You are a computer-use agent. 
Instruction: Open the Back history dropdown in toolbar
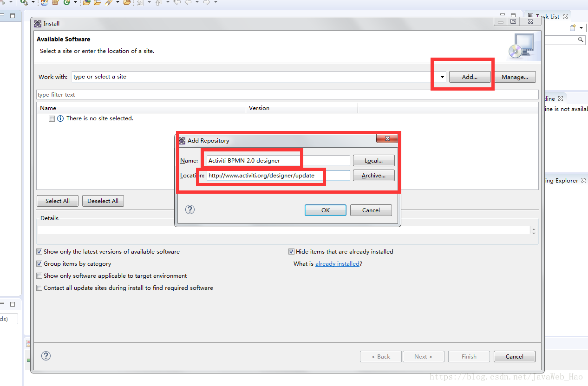pos(197,2)
